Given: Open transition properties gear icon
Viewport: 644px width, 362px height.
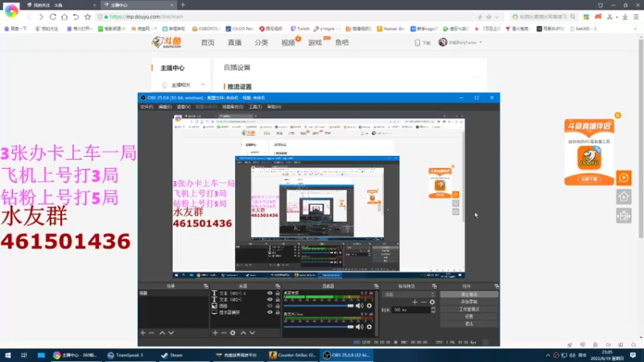Looking at the screenshot, I should pos(432,302).
